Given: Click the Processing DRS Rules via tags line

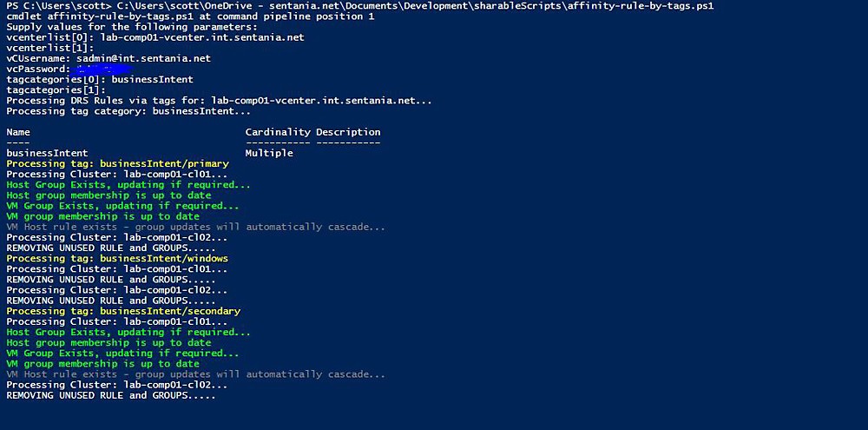Looking at the screenshot, I should (x=220, y=101).
